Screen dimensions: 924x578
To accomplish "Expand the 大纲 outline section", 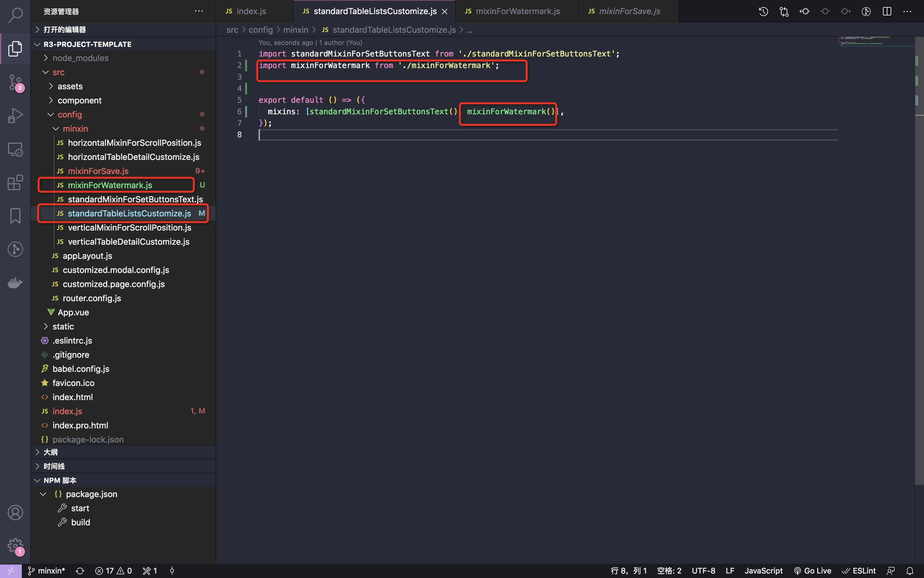I will click(123, 452).
